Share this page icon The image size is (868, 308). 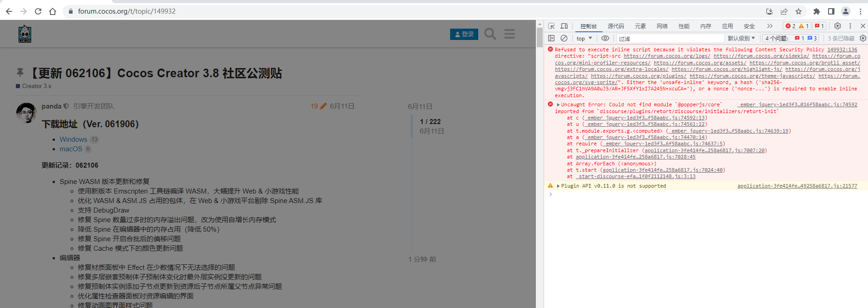tap(784, 11)
